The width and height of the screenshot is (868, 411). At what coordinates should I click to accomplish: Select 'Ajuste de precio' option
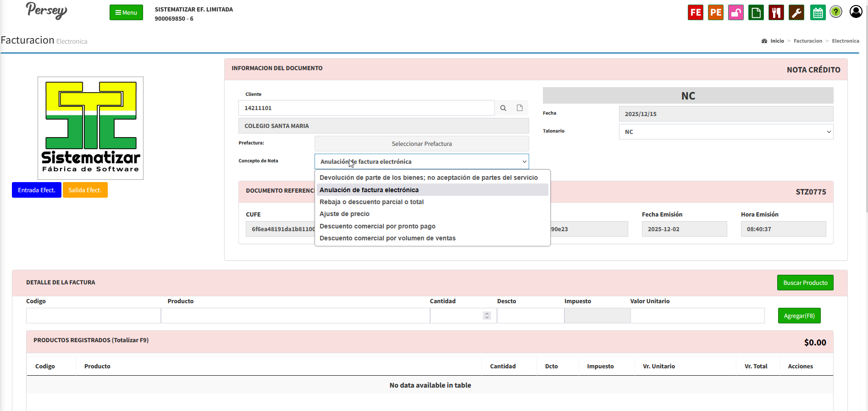pyautogui.click(x=344, y=214)
